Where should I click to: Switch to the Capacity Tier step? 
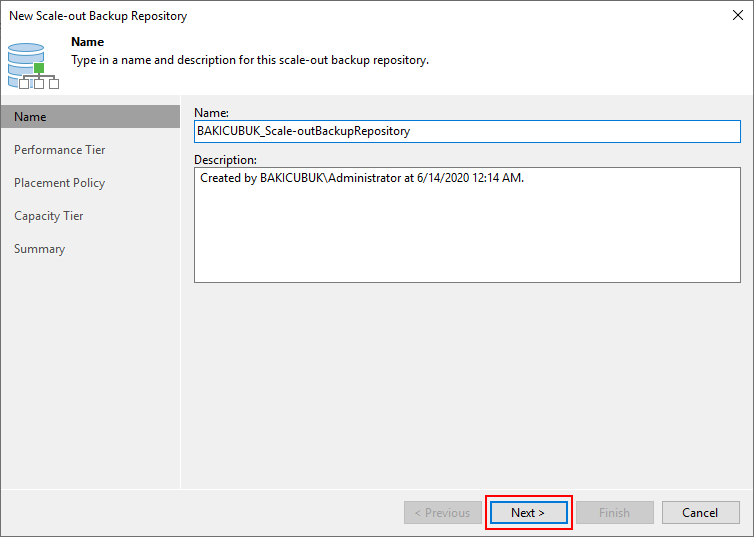click(x=49, y=216)
